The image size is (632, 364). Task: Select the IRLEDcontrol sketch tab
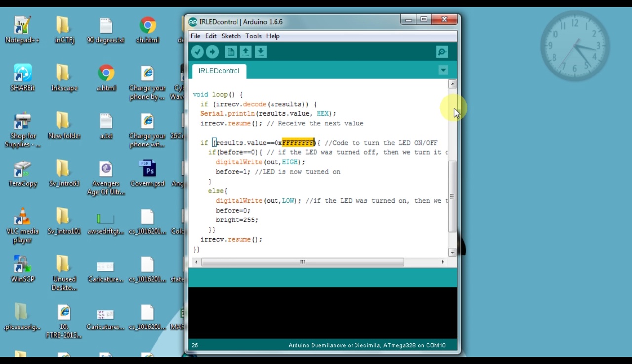[219, 71]
